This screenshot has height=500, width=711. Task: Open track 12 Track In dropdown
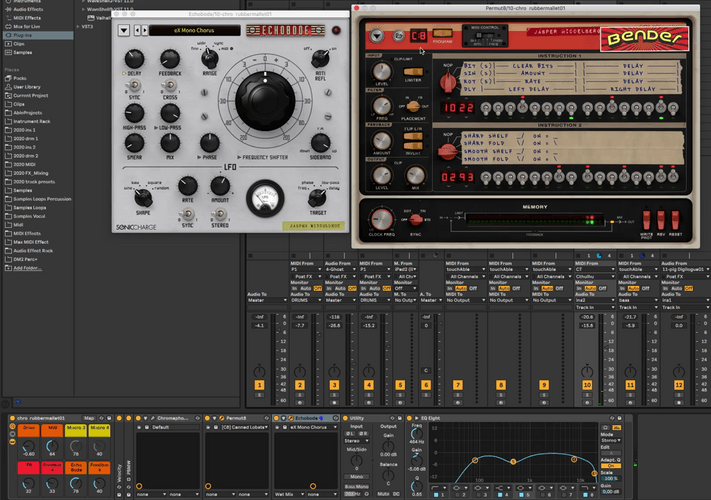[x=686, y=307]
